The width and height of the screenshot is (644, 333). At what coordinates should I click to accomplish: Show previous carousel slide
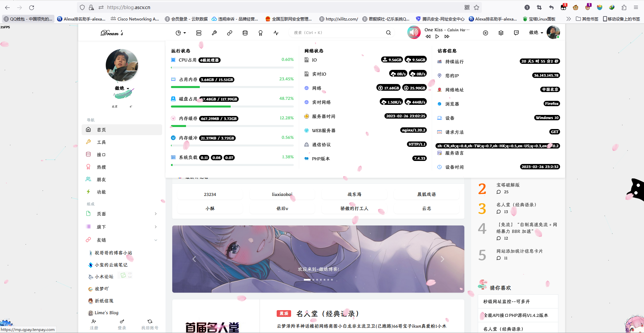click(194, 259)
